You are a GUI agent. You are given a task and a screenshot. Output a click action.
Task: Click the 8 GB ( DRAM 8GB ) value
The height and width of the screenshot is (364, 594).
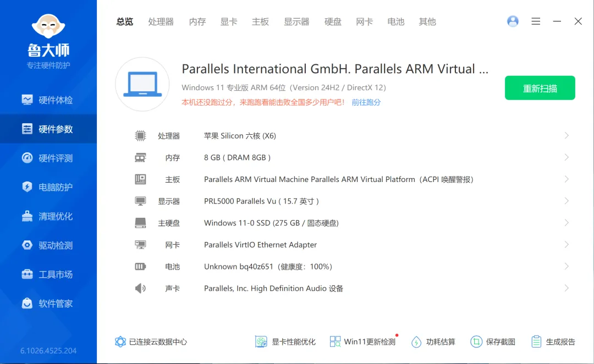(x=237, y=158)
